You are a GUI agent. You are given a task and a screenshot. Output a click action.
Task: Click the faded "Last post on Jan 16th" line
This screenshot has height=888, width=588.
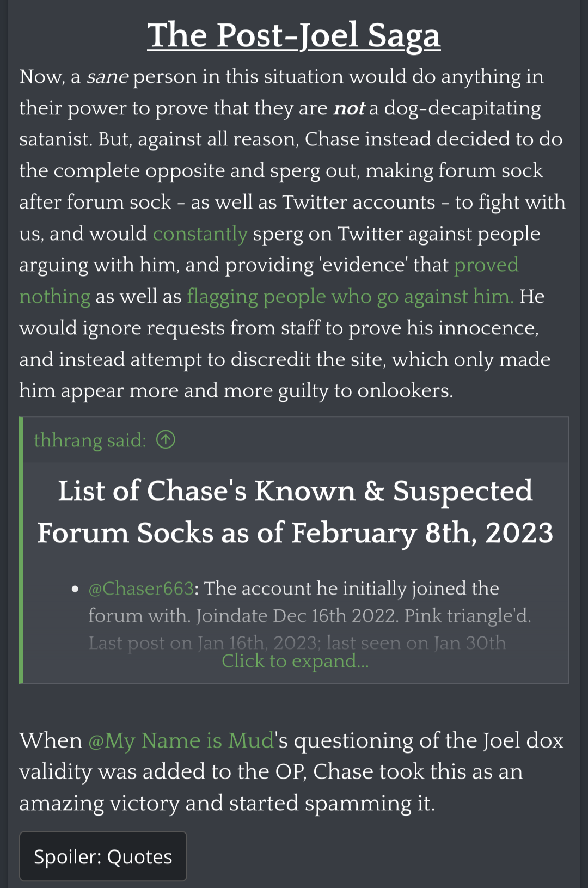(297, 643)
